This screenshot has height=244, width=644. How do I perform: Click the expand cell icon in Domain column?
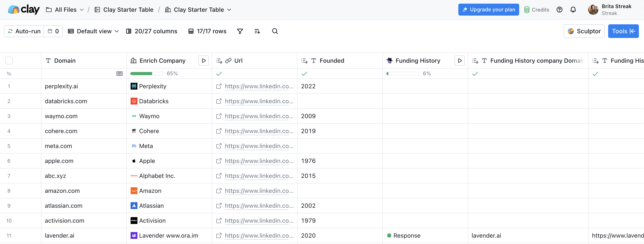pyautogui.click(x=119, y=73)
